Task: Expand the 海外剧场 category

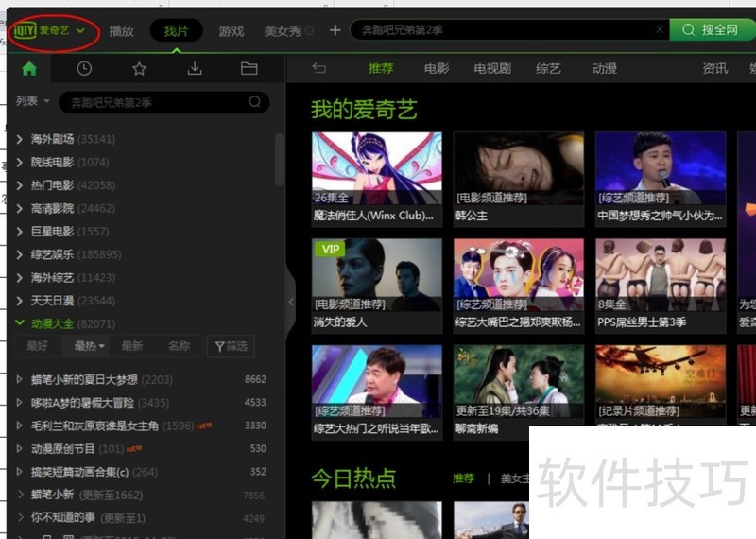Action: click(x=20, y=139)
